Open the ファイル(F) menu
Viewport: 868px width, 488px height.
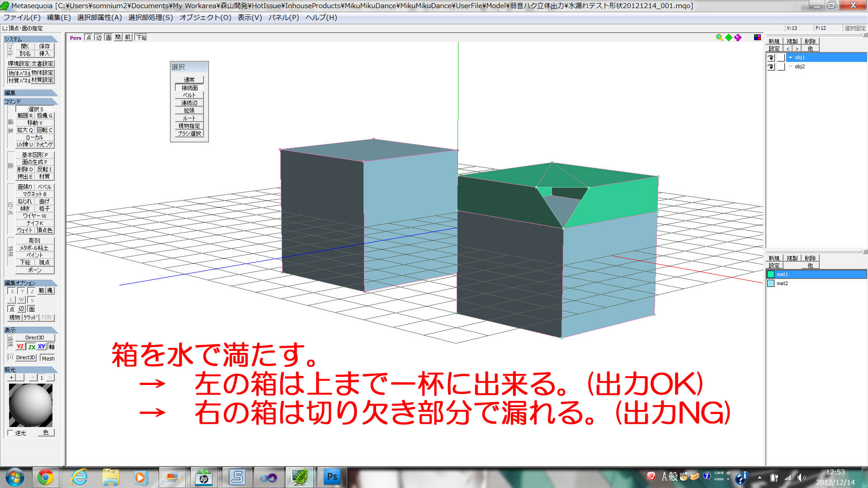[x=22, y=18]
